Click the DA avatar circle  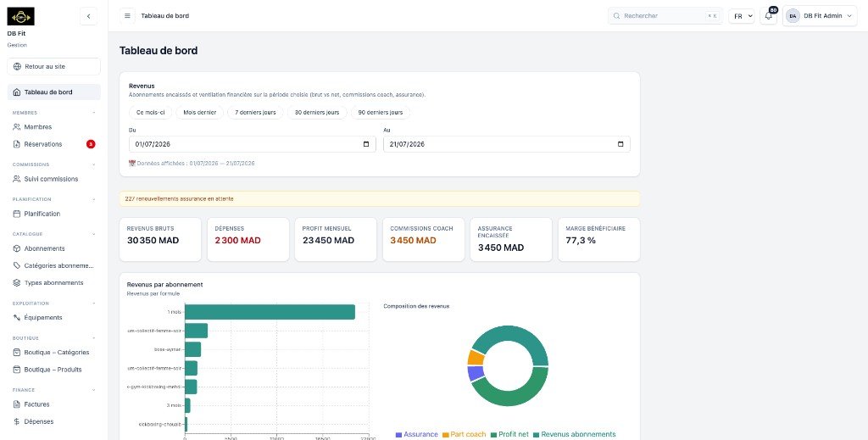[x=793, y=16]
